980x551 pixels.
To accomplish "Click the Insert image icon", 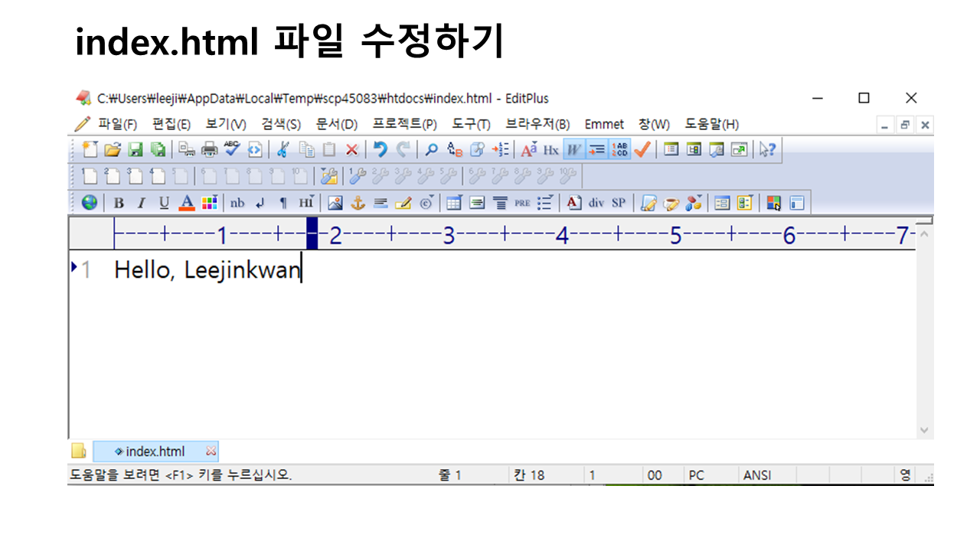I will 335,203.
